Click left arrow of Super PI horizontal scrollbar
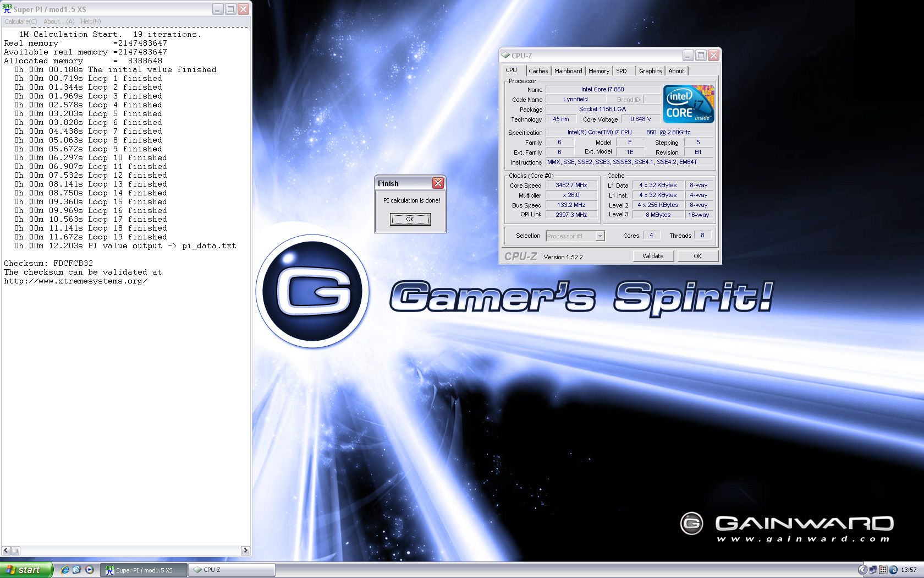Screen dimensions: 924x578 click(6, 550)
